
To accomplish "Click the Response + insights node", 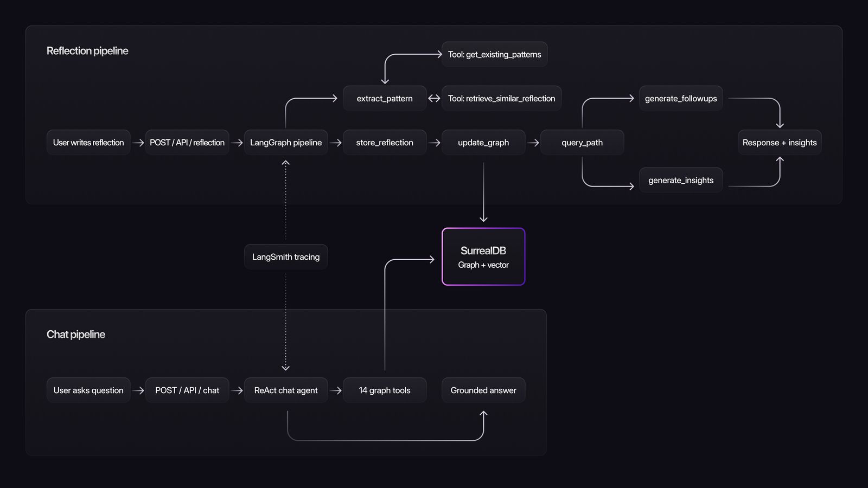I will 780,142.
